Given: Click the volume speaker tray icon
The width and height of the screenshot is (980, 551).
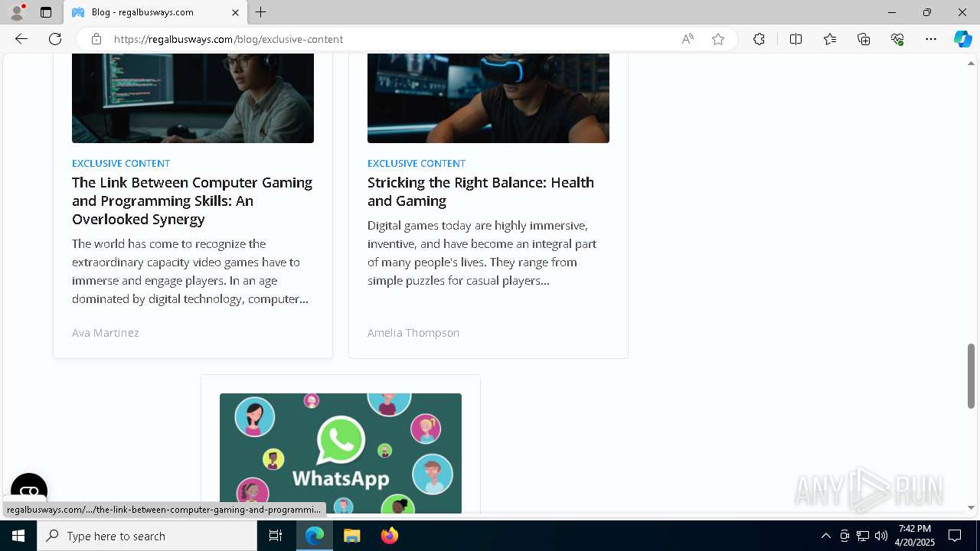Looking at the screenshot, I should tap(881, 536).
